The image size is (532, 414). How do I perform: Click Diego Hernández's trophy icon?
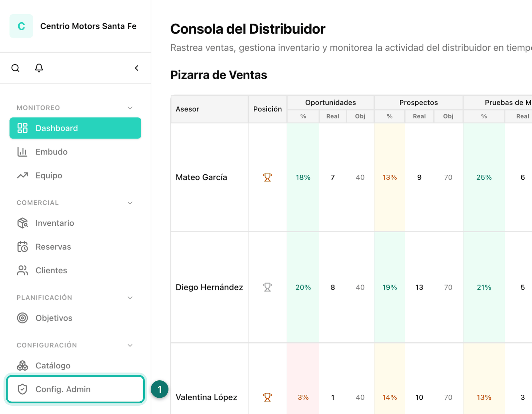[x=267, y=287]
